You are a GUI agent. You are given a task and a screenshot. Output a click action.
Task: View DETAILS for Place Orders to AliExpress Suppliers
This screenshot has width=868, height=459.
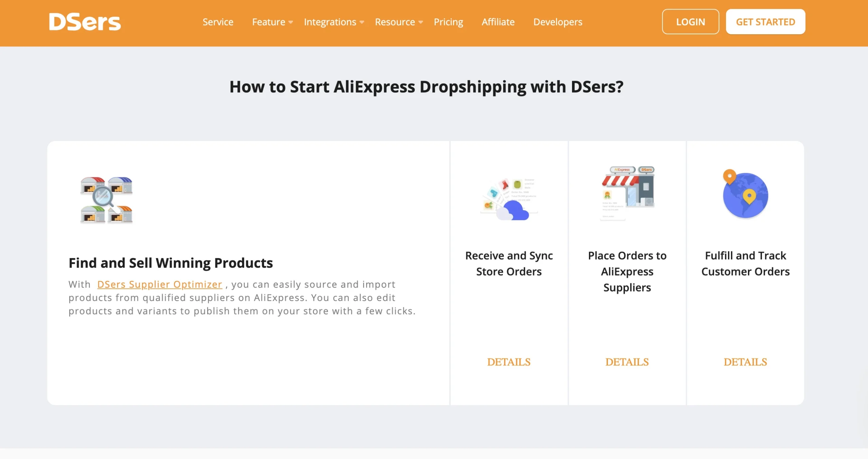click(x=627, y=362)
